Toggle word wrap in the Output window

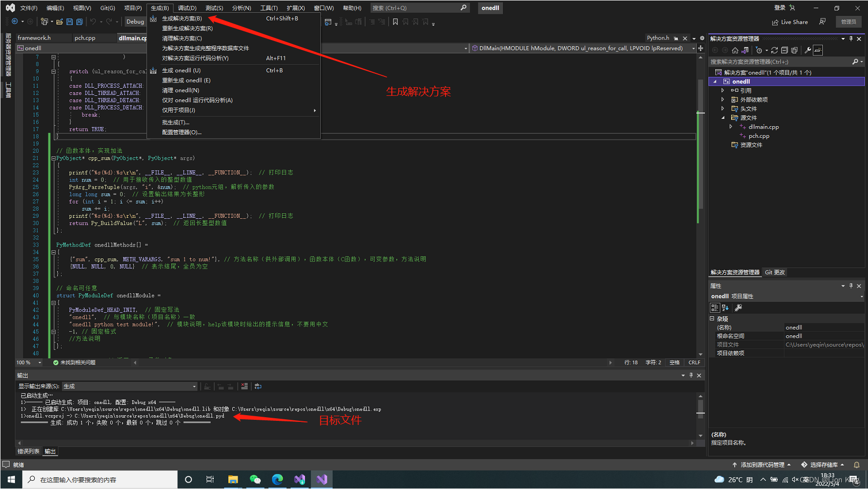tap(258, 386)
